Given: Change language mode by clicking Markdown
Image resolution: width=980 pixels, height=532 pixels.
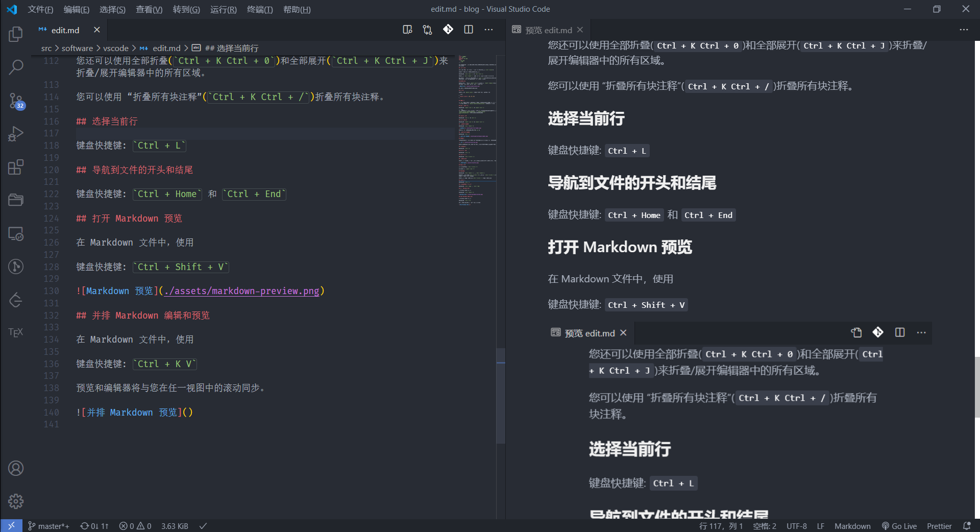Looking at the screenshot, I should [x=852, y=526].
